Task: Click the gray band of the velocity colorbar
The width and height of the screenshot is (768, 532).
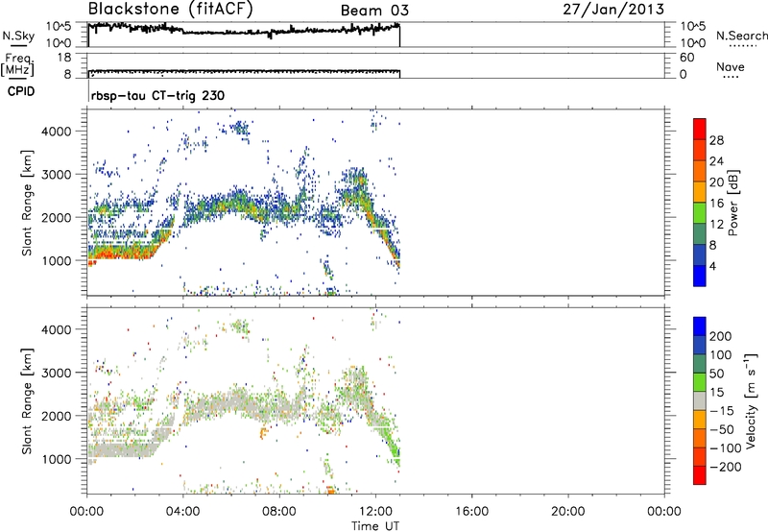Action: [x=700, y=400]
